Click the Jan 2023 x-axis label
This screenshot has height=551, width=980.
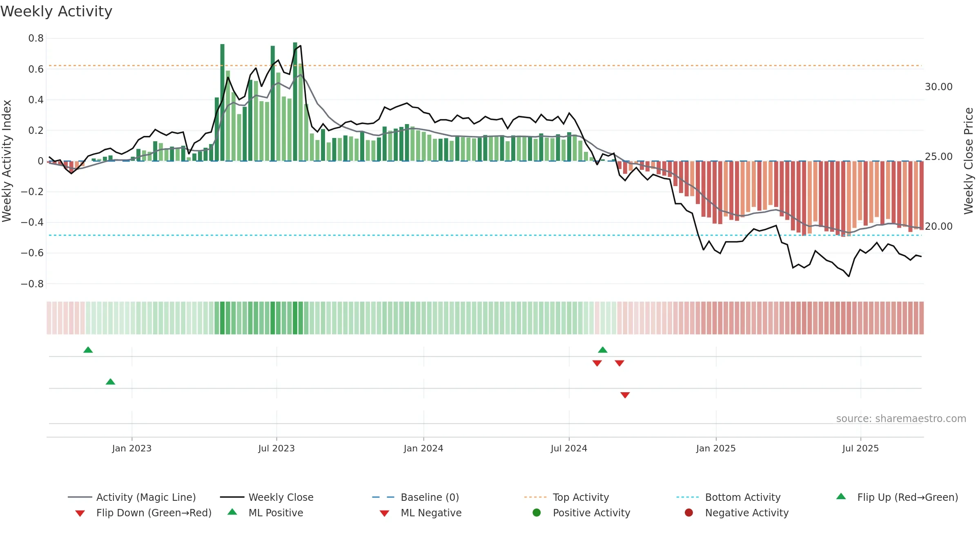point(132,449)
